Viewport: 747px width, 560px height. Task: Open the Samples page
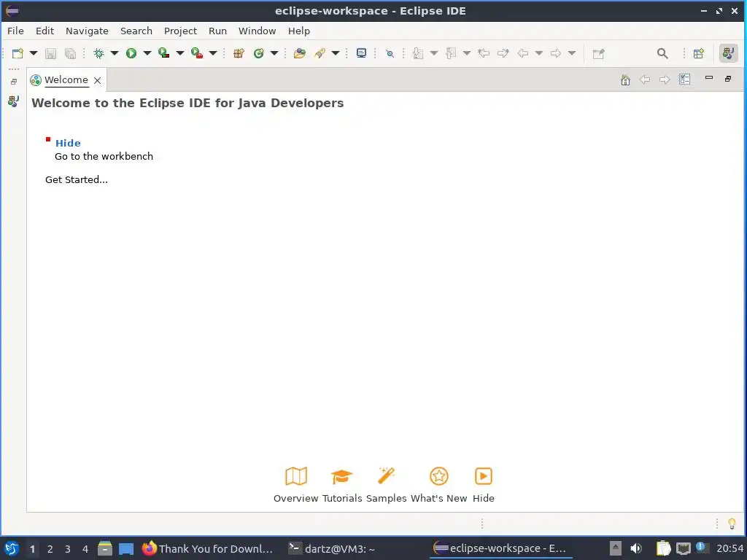pyautogui.click(x=386, y=485)
